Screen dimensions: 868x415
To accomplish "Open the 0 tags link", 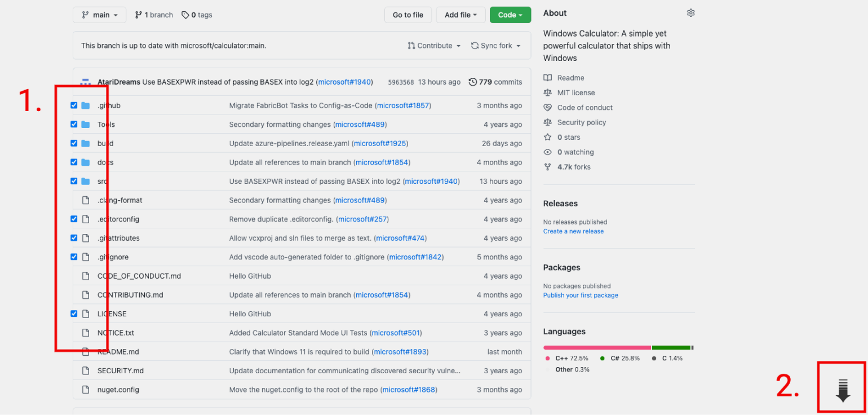I will click(x=197, y=15).
